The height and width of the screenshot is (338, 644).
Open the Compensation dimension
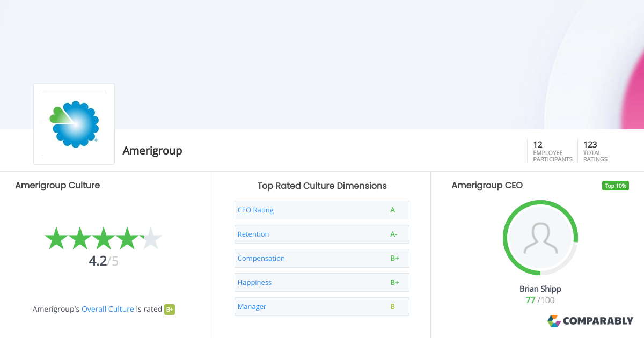pyautogui.click(x=322, y=258)
